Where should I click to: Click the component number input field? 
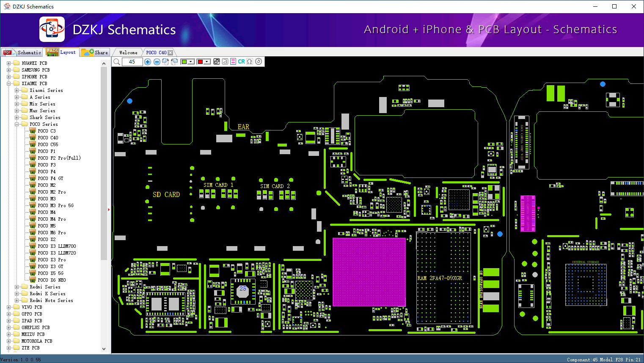[132, 62]
